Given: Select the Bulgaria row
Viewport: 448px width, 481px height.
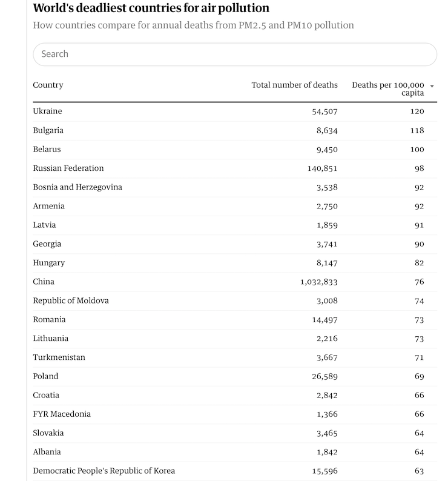Looking at the screenshot, I should [235, 130].
